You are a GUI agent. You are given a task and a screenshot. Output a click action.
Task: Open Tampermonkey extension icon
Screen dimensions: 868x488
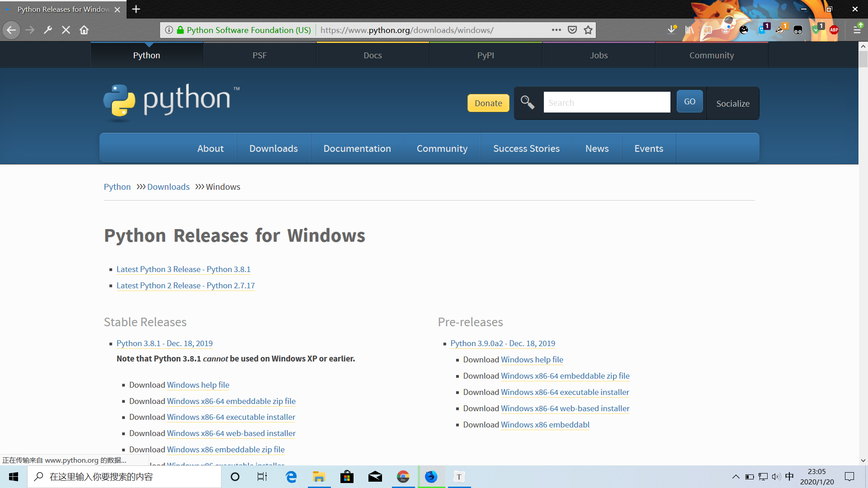pyautogui.click(x=798, y=30)
